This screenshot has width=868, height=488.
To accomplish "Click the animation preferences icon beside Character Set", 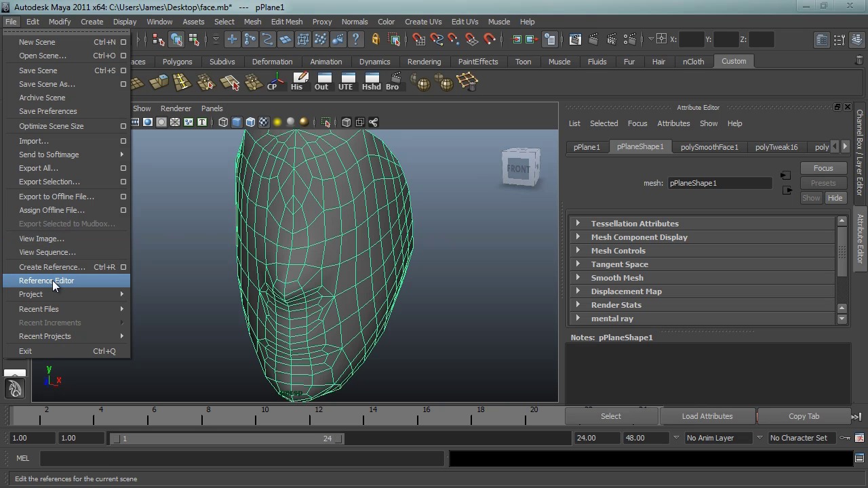I will point(859,438).
